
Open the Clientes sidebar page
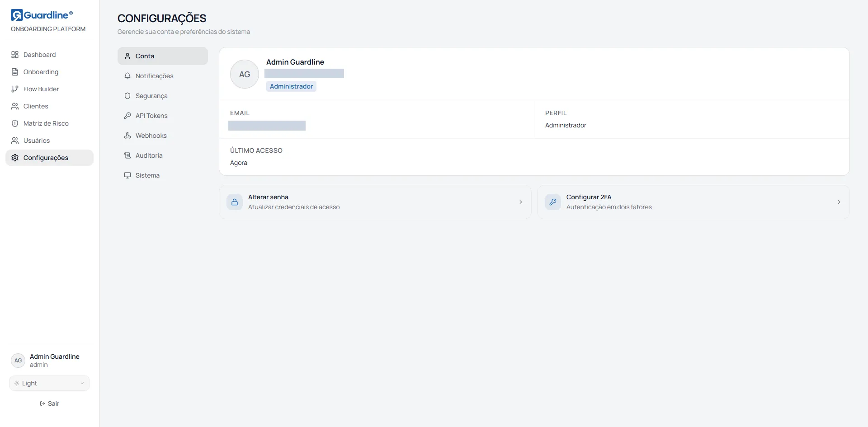click(49, 106)
